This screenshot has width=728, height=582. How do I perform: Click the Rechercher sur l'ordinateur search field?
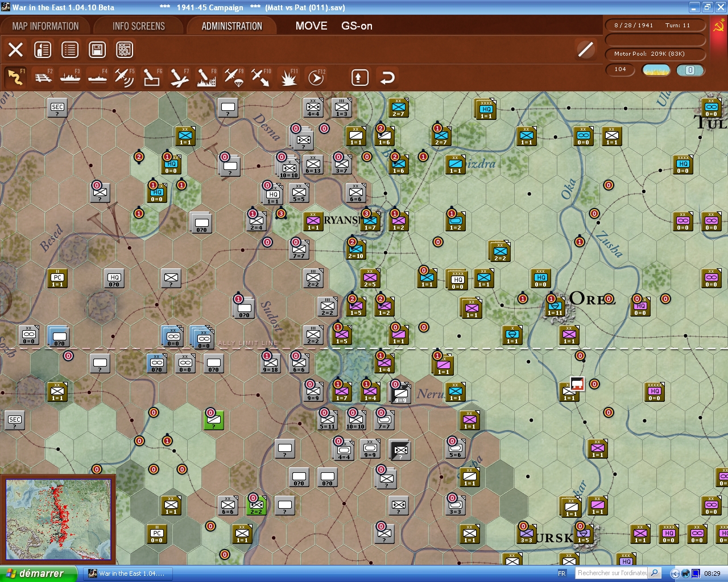612,573
